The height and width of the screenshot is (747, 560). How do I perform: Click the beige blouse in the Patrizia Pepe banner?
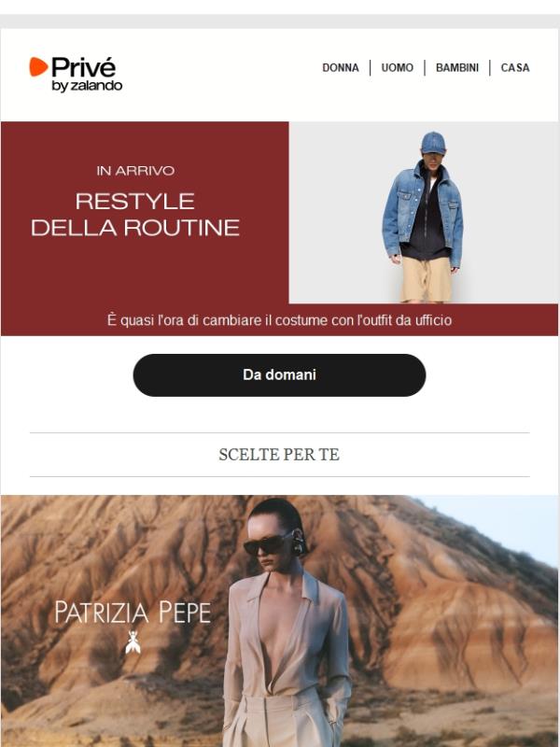[286, 639]
